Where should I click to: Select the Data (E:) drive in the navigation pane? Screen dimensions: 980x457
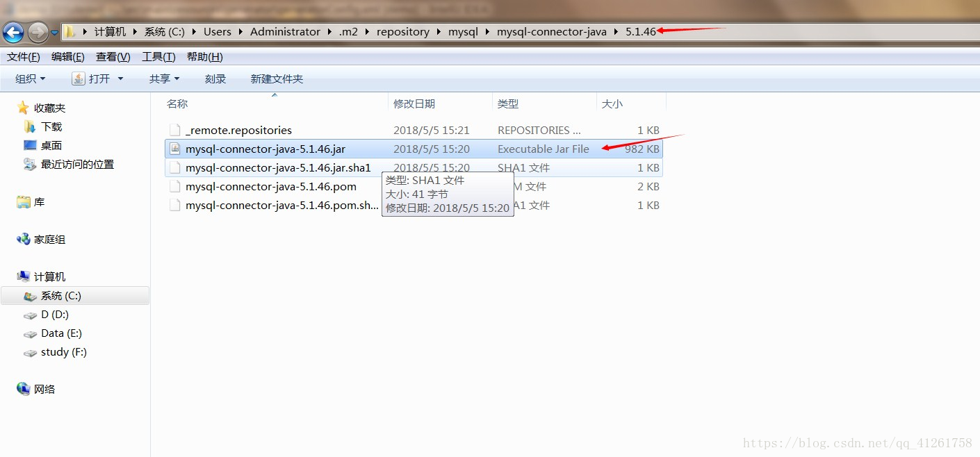point(61,333)
